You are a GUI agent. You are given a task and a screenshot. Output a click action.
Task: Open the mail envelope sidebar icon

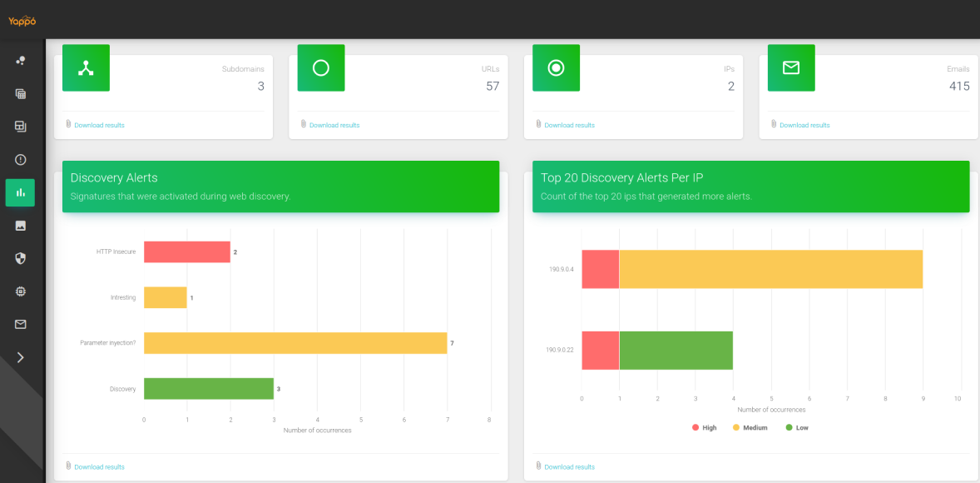pos(20,324)
